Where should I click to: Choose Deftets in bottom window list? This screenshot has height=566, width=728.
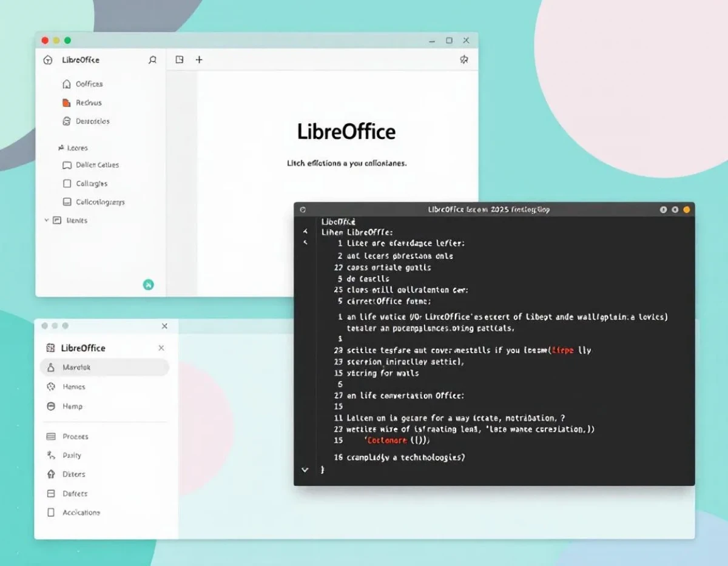(75, 493)
